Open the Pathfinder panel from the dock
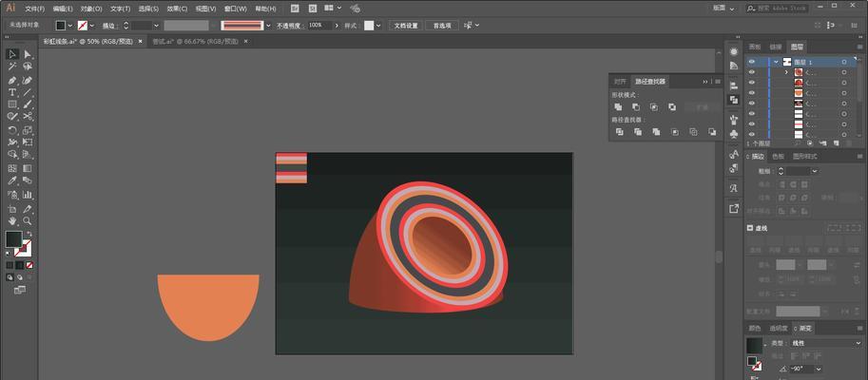868x380 pixels. coord(734,100)
